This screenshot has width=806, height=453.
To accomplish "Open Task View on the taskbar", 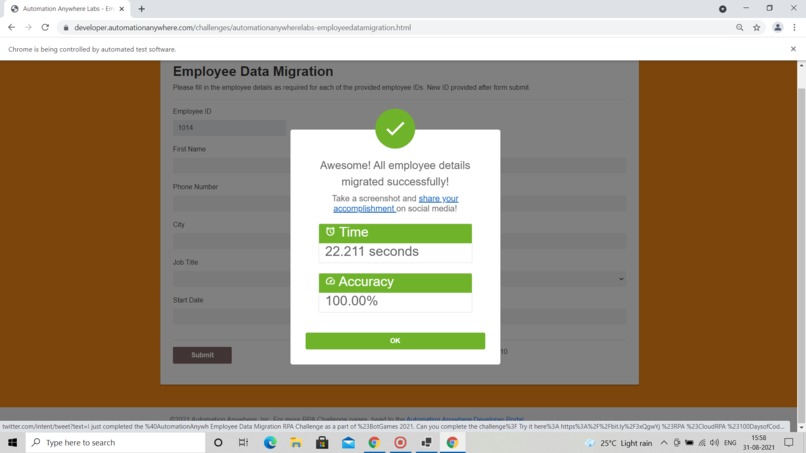I will (243, 442).
